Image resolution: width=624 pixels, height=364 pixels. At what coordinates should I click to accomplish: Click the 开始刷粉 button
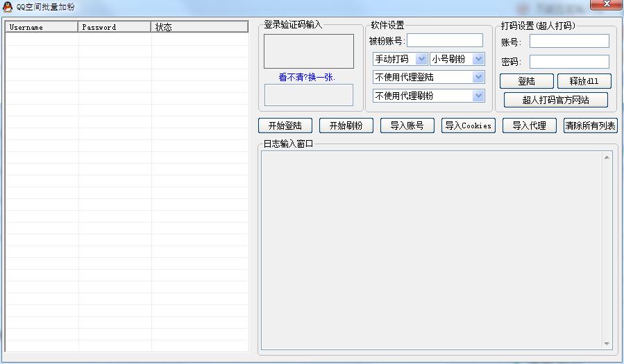[x=346, y=125]
